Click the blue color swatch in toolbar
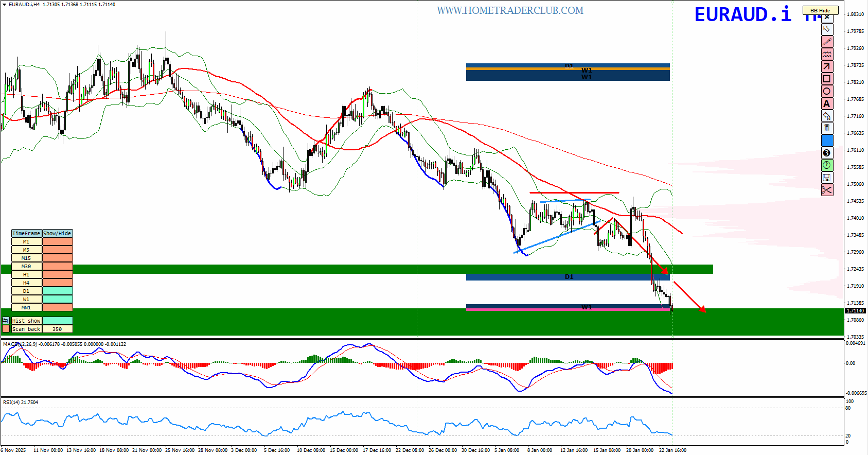Image resolution: width=868 pixels, height=455 pixels. [x=827, y=141]
